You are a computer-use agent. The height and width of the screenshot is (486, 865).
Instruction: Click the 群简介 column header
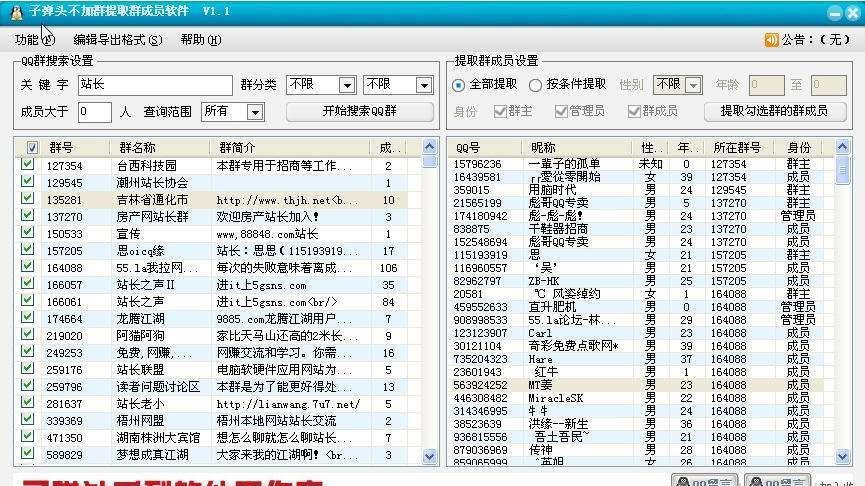pos(290,148)
